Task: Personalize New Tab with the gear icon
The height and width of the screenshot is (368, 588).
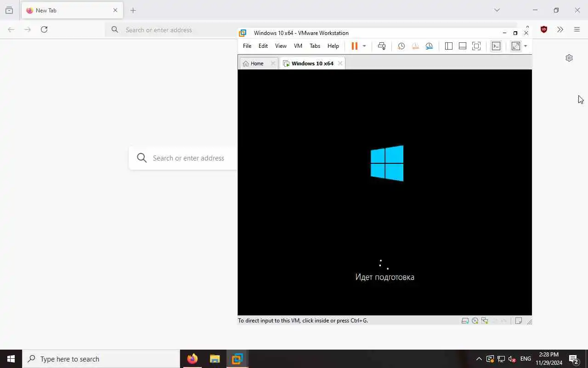Action: (569, 58)
